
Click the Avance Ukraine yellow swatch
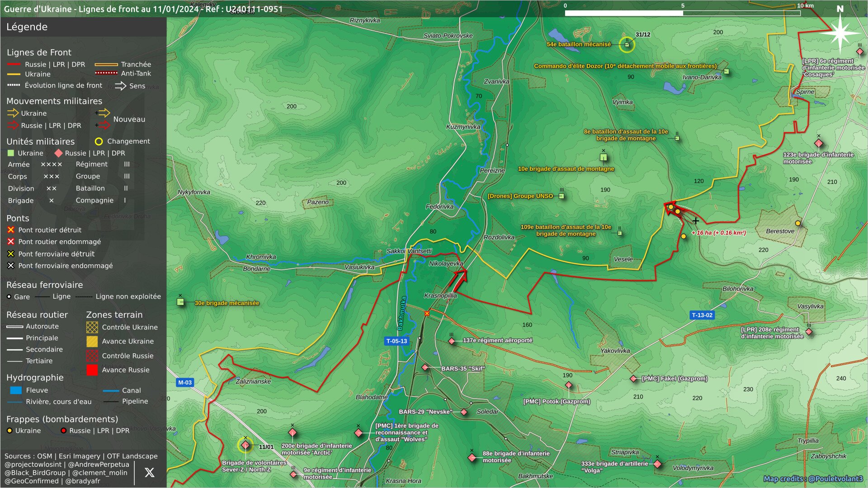point(92,341)
